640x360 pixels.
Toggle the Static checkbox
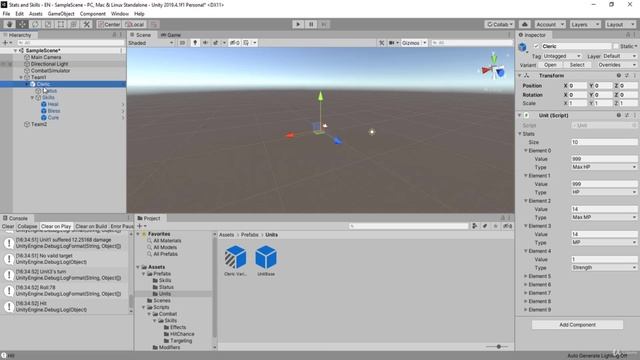point(615,46)
